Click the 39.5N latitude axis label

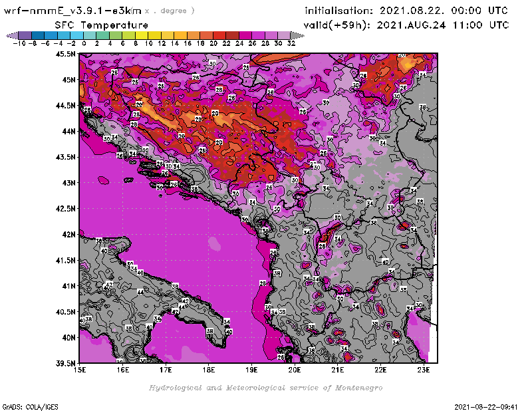pyautogui.click(x=65, y=363)
